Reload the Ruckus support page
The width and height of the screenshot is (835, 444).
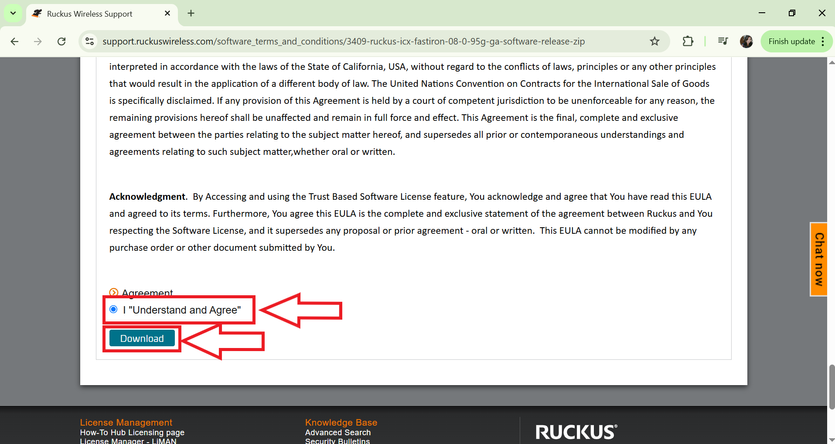click(62, 42)
